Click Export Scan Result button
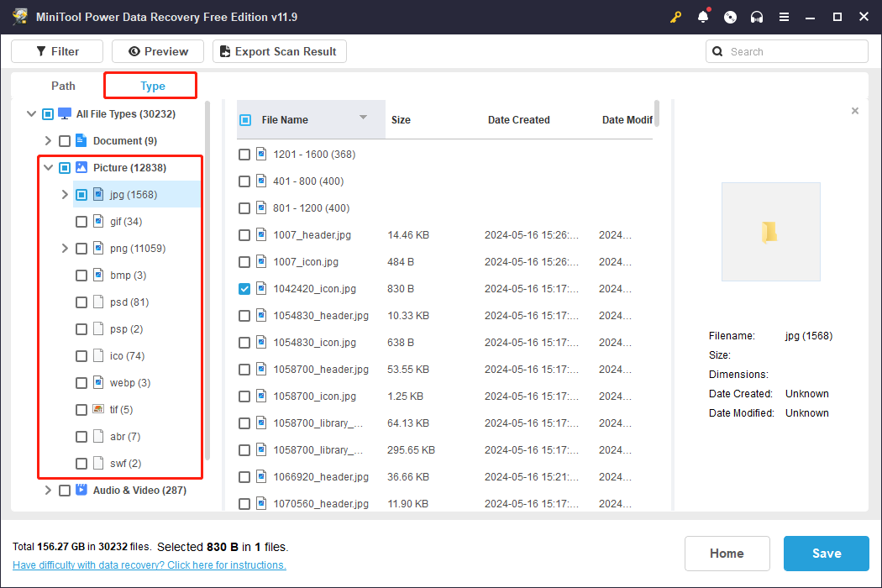 [280, 51]
